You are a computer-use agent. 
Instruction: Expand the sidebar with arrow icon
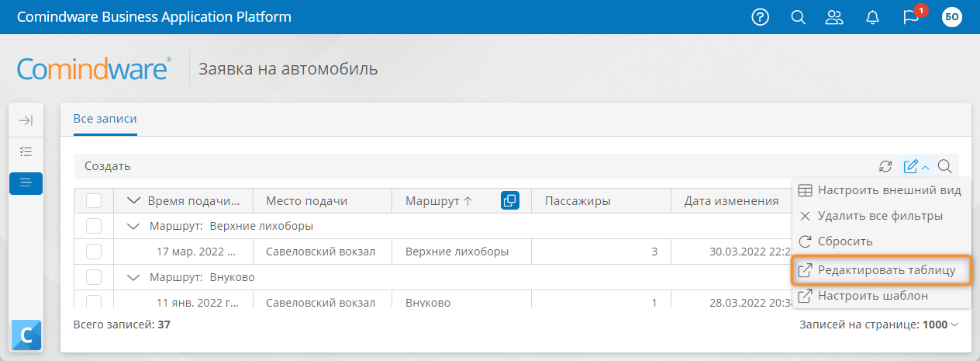(x=26, y=120)
